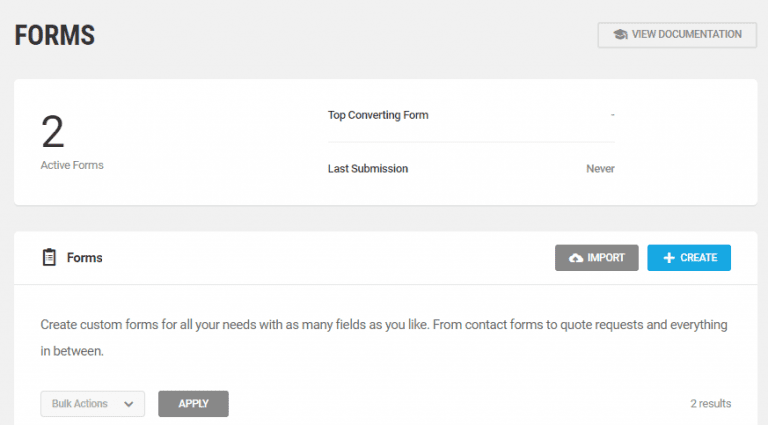The height and width of the screenshot is (425, 768).
Task: Click the graduation cap documentation icon
Action: [620, 35]
